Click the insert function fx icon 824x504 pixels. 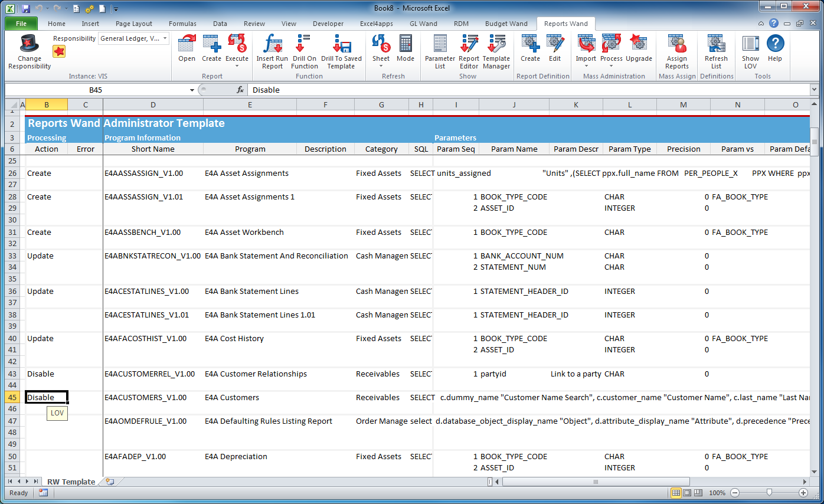[240, 90]
